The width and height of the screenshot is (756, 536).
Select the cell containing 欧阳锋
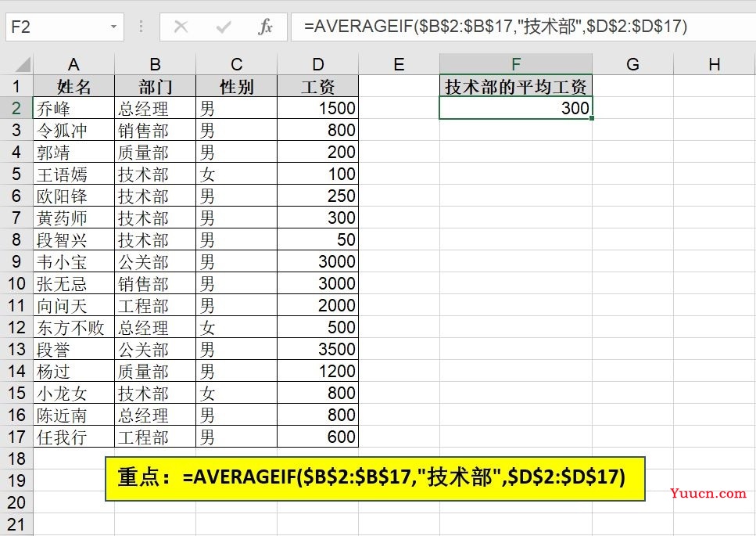(73, 196)
